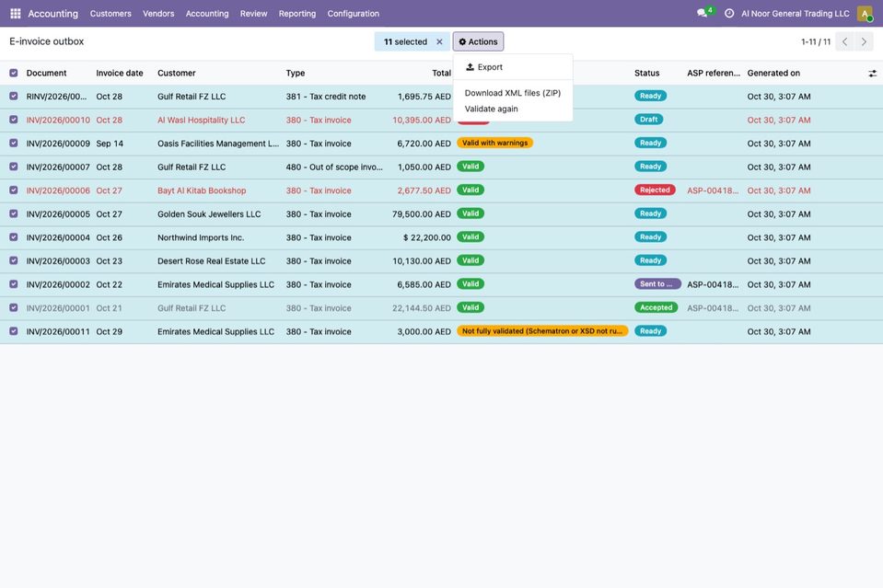This screenshot has height=588, width=883.
Task: Click the Not fully validated badge
Action: (x=542, y=331)
